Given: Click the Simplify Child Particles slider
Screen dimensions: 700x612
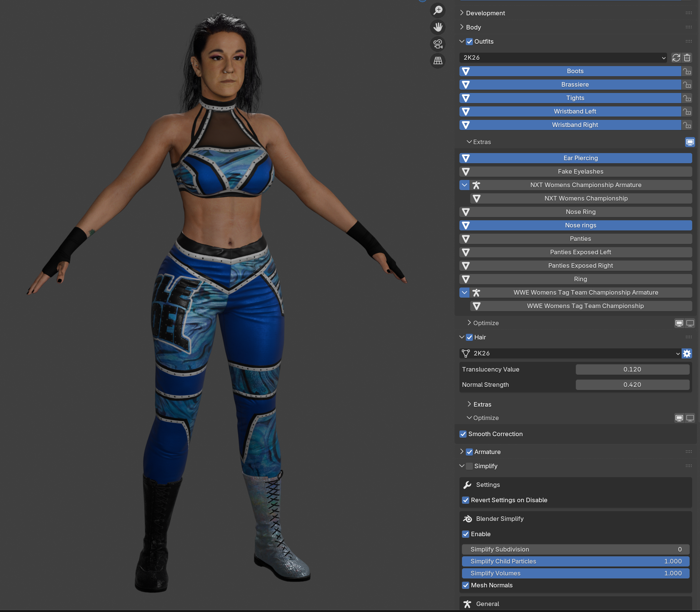Looking at the screenshot, I should coord(576,562).
